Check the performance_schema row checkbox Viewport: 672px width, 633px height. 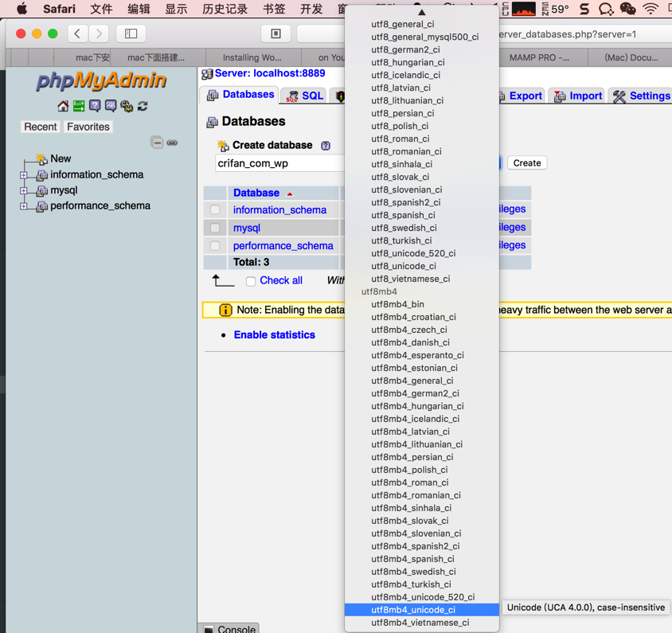(x=215, y=245)
